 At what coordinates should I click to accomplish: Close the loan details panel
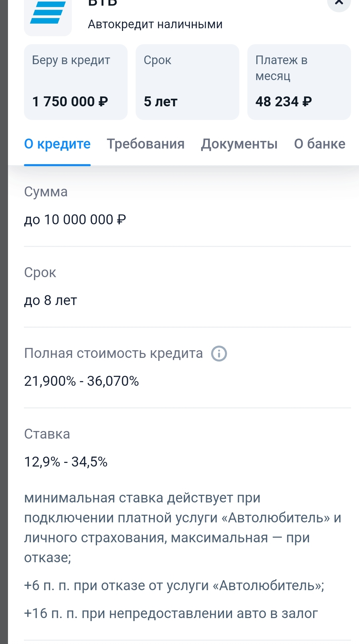click(339, 3)
